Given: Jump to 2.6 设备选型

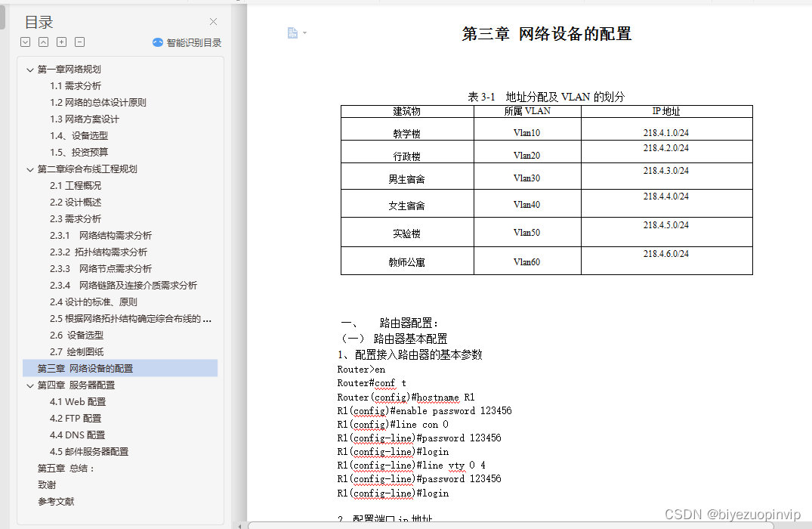Looking at the screenshot, I should [x=76, y=336].
